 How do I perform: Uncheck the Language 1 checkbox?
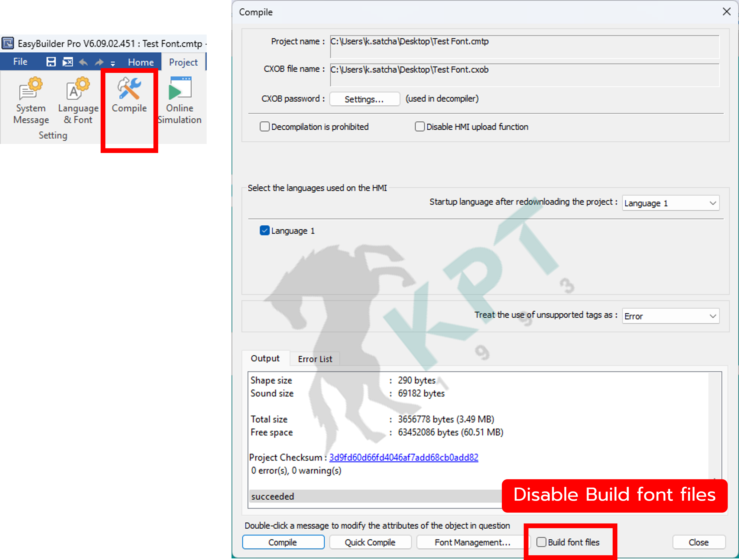pyautogui.click(x=265, y=231)
